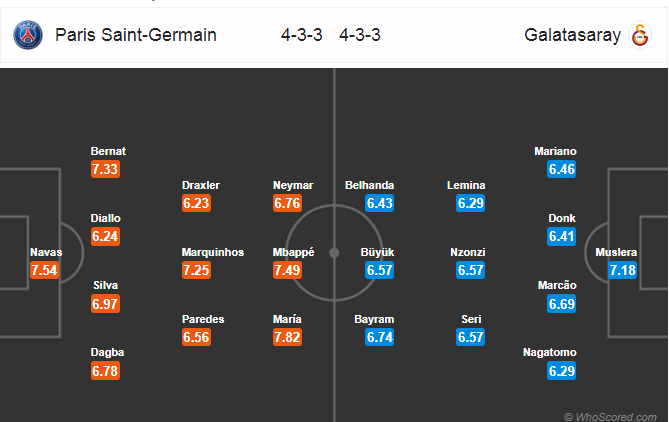Open the Galatasaray team name link
Screen dimensions: 669x422
point(572,35)
